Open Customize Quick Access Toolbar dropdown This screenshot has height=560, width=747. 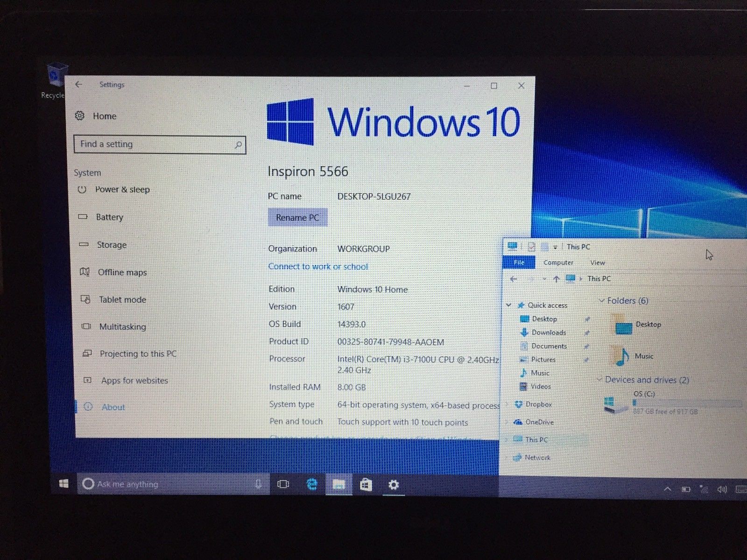[555, 247]
